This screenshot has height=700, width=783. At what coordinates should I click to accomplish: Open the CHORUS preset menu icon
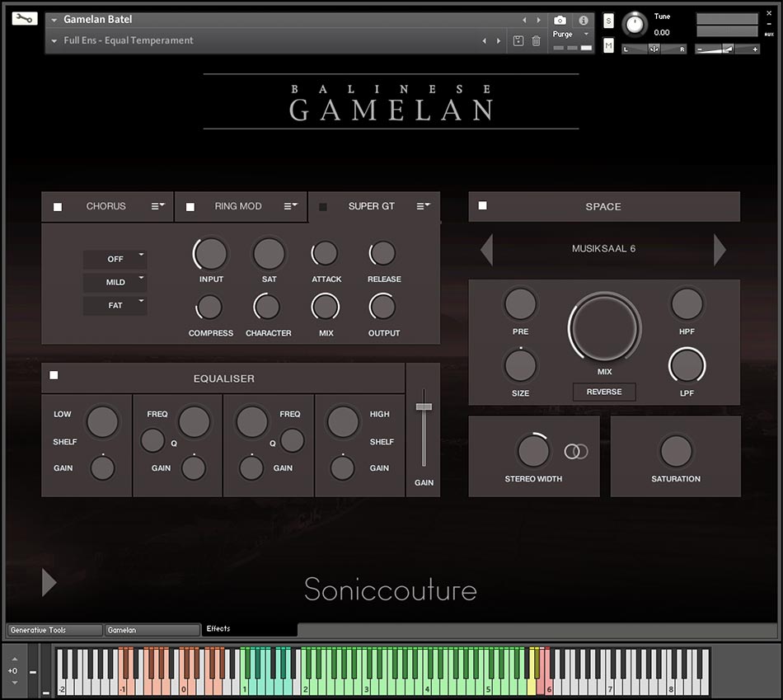click(157, 206)
